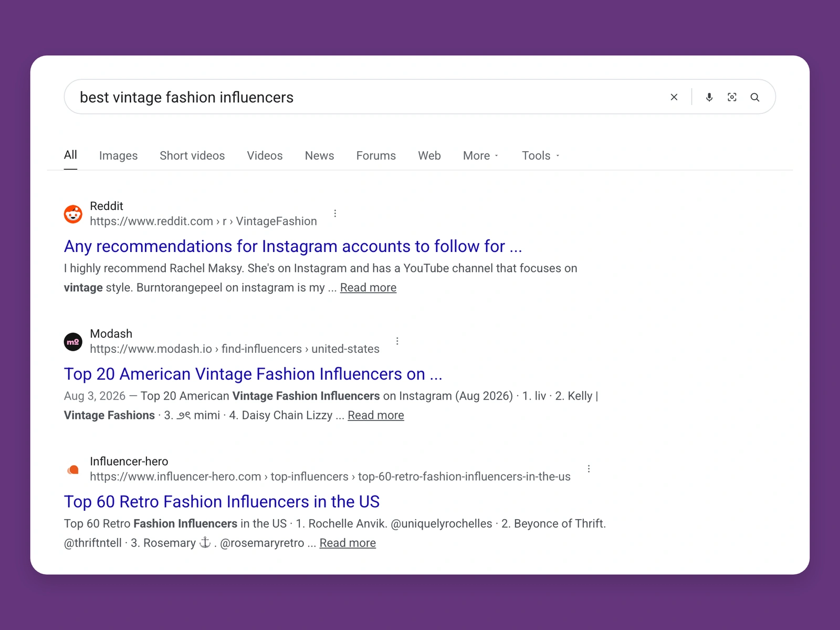This screenshot has height=630, width=840.
Task: Switch to the Images tab
Action: pyautogui.click(x=118, y=155)
